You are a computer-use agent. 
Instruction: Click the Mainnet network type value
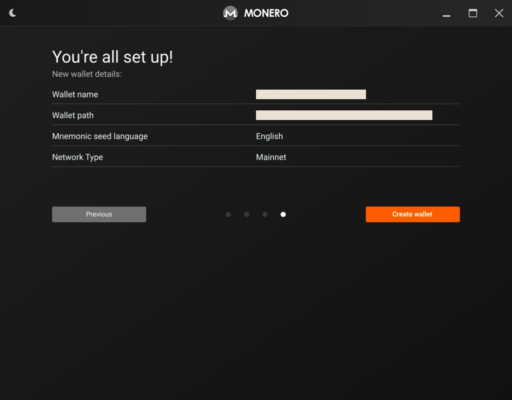click(x=271, y=157)
